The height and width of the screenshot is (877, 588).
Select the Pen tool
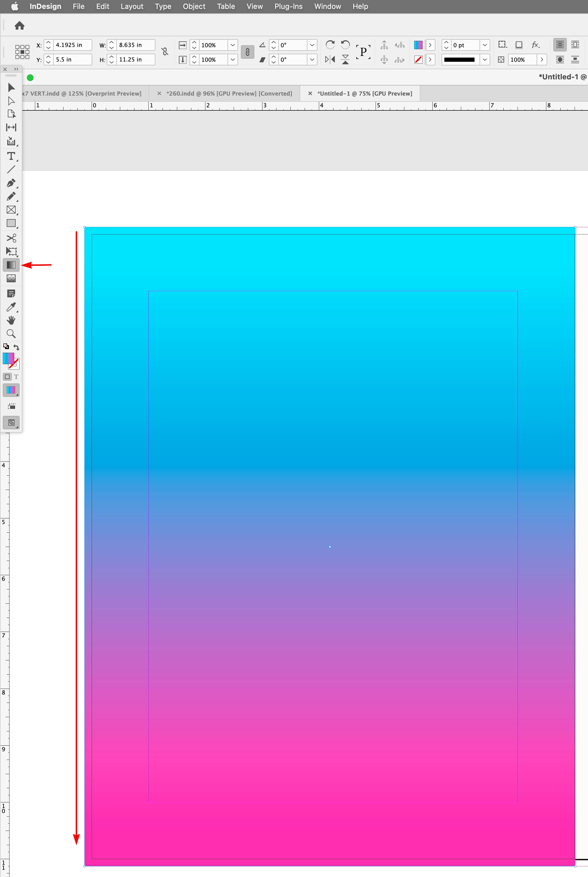tap(11, 183)
